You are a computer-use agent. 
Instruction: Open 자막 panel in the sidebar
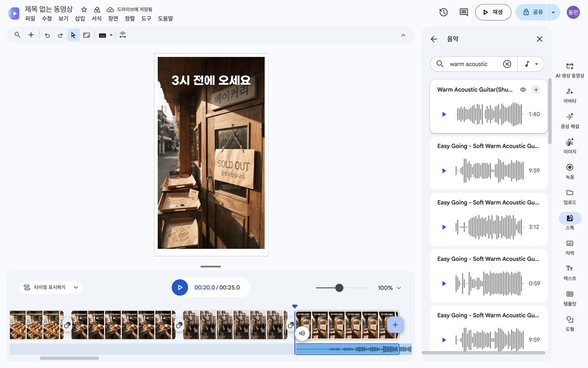coord(570,248)
